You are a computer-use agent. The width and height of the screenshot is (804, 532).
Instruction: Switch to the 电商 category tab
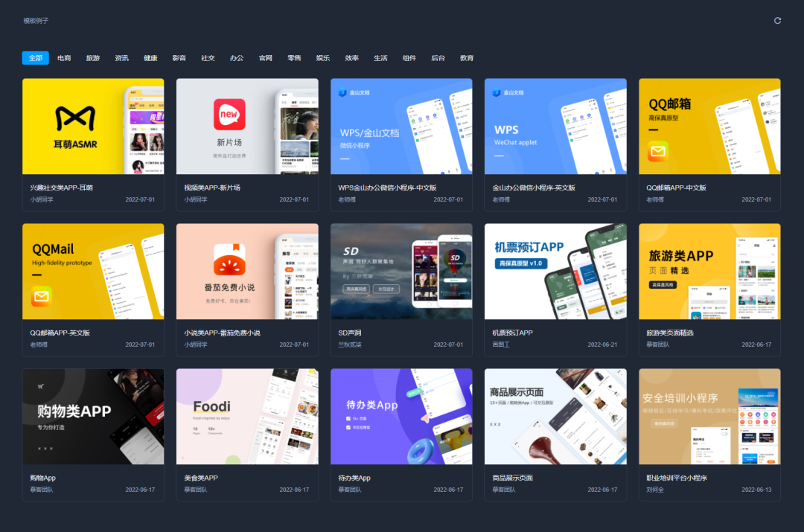pyautogui.click(x=64, y=58)
